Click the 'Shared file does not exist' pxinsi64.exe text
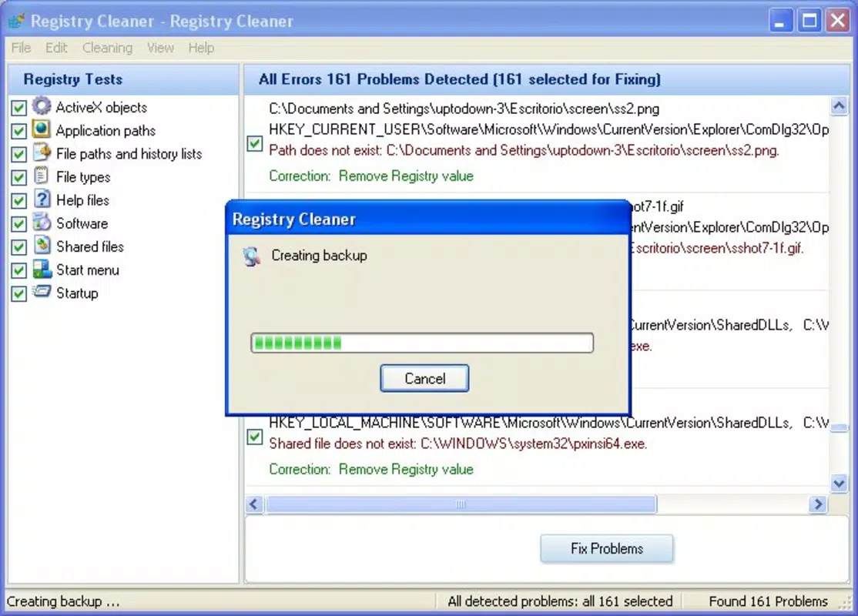 coord(458,444)
